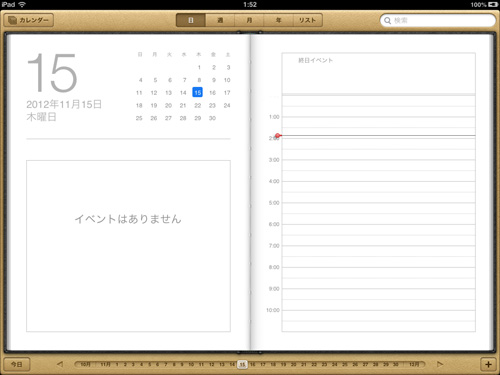This screenshot has height=375, width=500.
Task: Go to previous day with left arrow
Action: point(60,364)
